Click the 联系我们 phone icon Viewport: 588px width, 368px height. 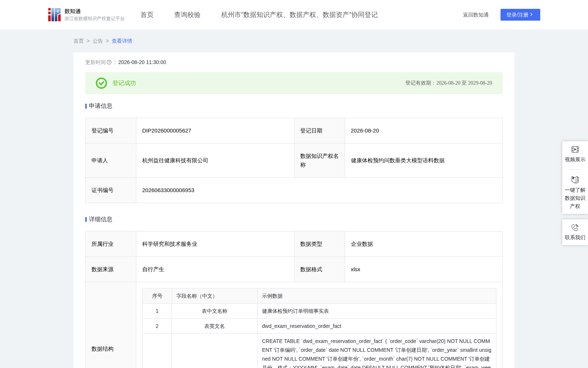coord(575,227)
